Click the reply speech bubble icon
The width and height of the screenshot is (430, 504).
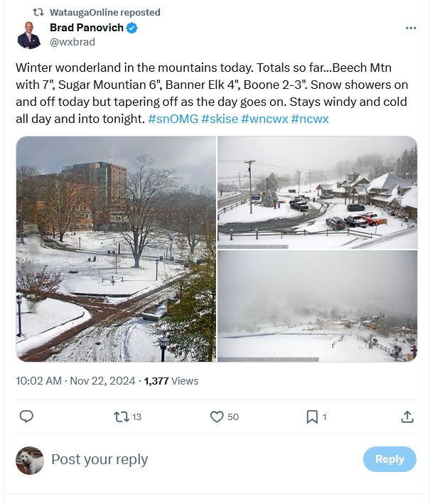[x=26, y=417]
